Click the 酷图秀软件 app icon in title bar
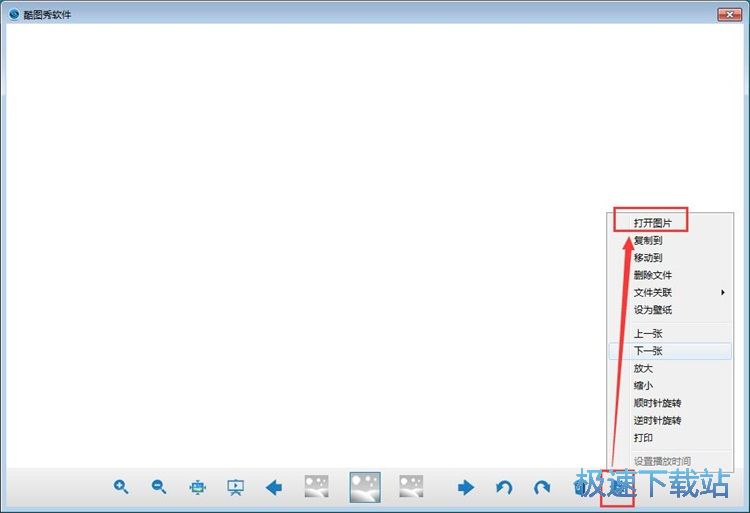 (x=14, y=14)
